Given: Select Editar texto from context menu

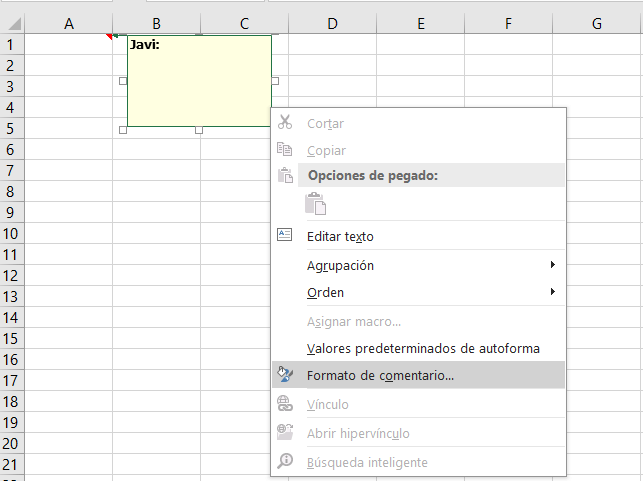Looking at the screenshot, I should (x=340, y=237).
